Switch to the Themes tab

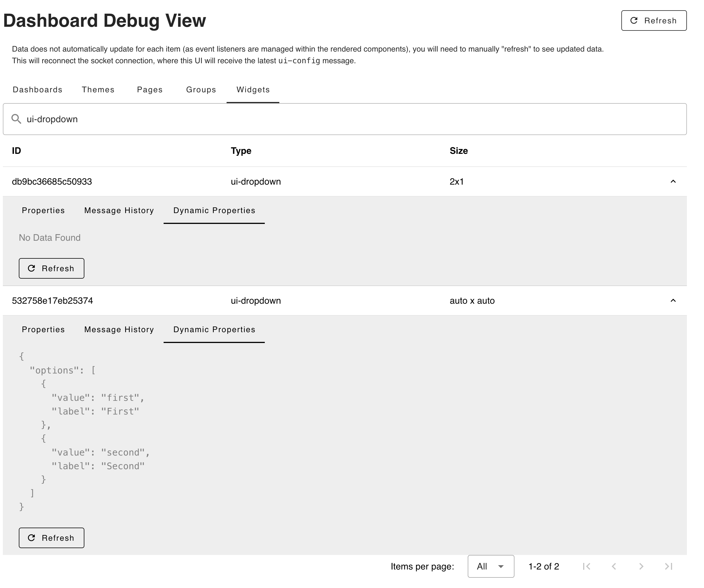click(98, 89)
